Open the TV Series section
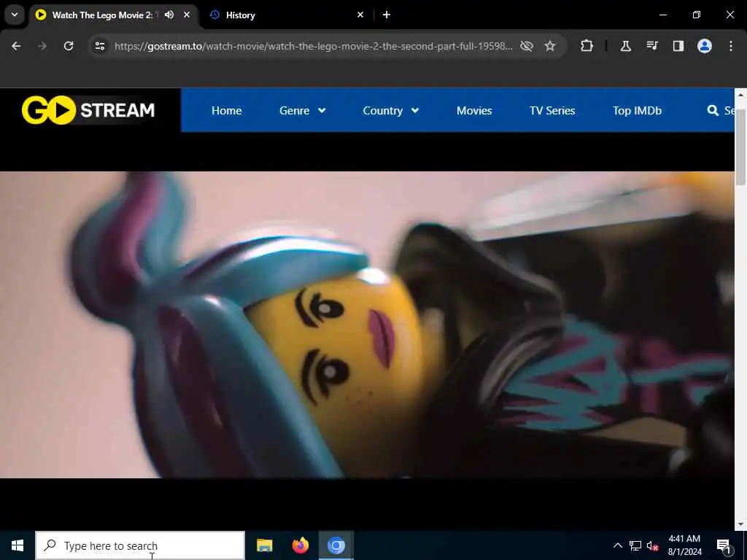 pyautogui.click(x=552, y=111)
